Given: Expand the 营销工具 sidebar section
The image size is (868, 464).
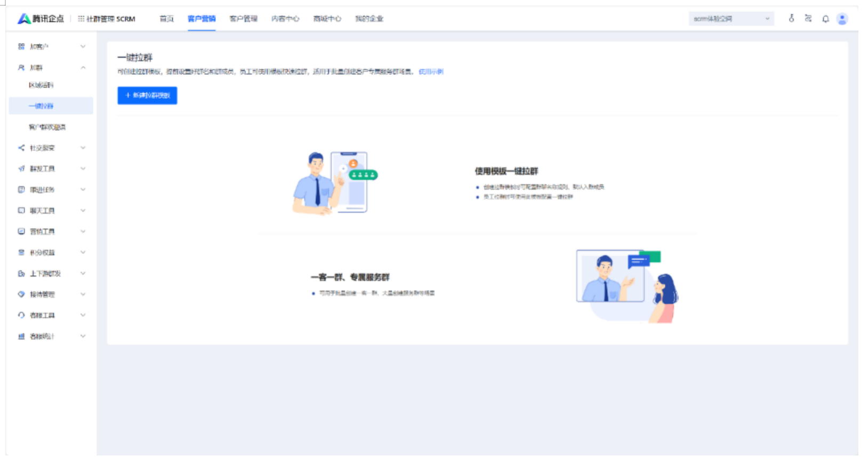Looking at the screenshot, I should tap(83, 231).
